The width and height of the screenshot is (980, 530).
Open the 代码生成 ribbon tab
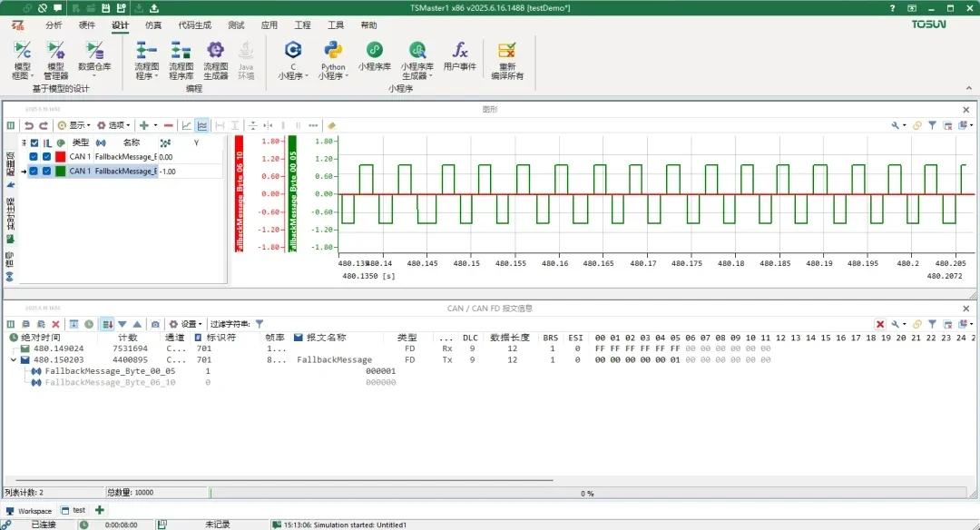click(193, 25)
